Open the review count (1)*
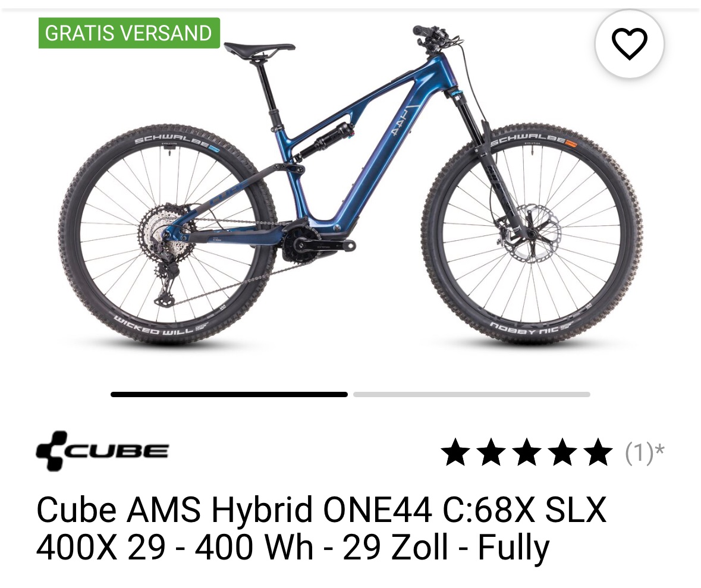Viewport: 701px width, 588px height. tap(645, 452)
